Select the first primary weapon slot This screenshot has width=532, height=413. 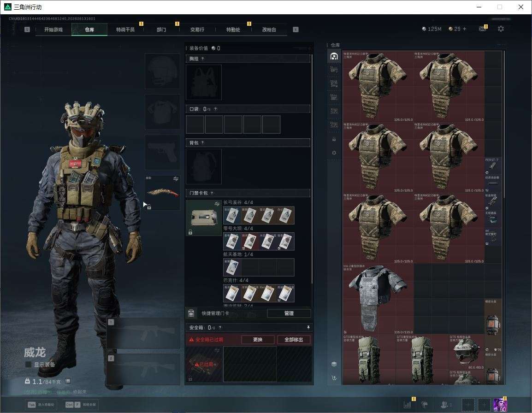point(143,333)
